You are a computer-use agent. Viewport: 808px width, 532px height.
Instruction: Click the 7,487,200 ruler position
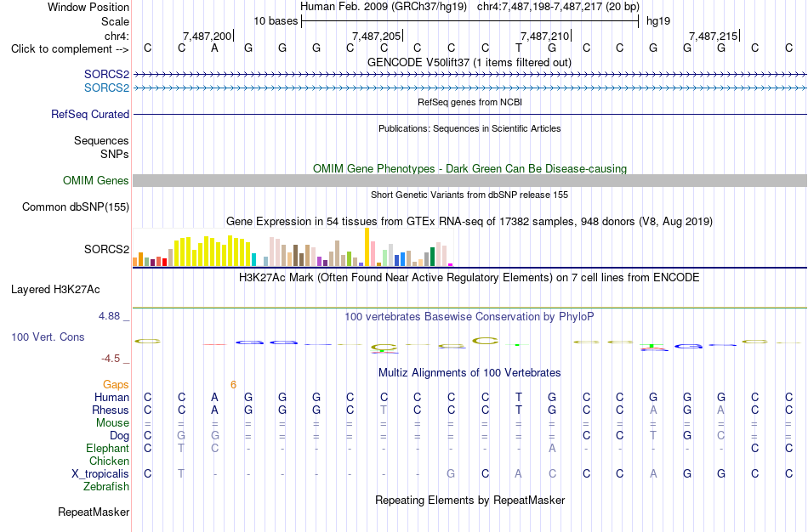click(x=208, y=36)
